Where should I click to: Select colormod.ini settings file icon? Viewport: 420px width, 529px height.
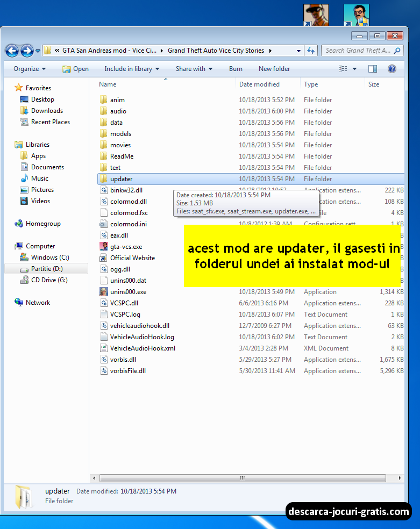(x=104, y=224)
